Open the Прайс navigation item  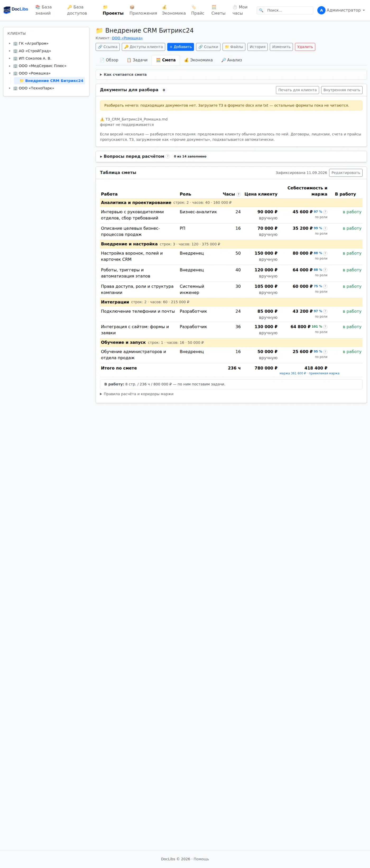tap(197, 10)
